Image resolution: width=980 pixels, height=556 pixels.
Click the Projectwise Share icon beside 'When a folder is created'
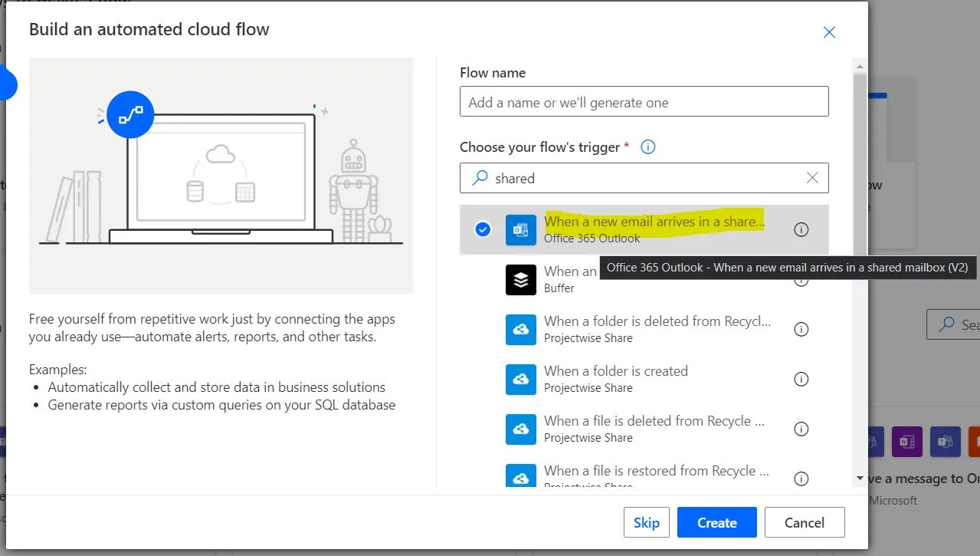(521, 379)
